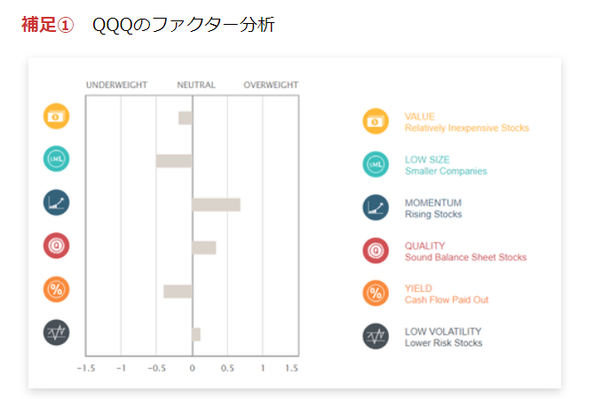This screenshot has height=399, width=593.
Task: Select the Momentum icon in the legend
Action: coord(376,207)
